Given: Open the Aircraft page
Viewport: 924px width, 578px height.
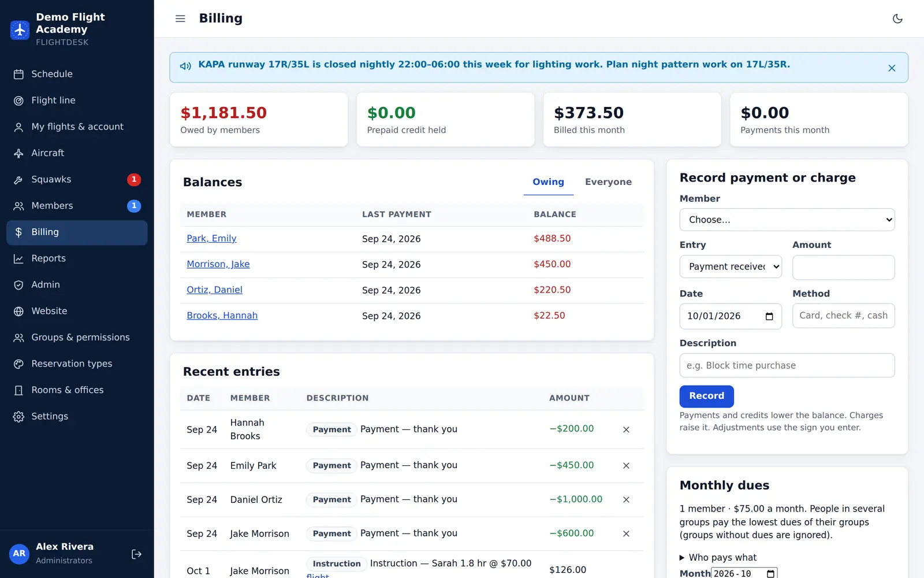Looking at the screenshot, I should tap(77, 153).
